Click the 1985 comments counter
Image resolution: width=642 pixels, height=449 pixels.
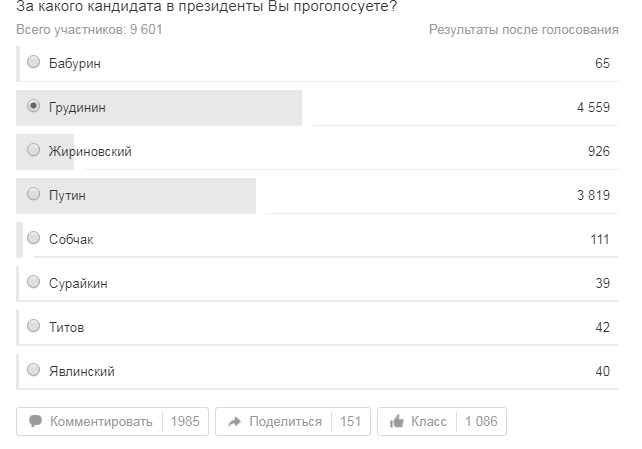[x=185, y=422]
